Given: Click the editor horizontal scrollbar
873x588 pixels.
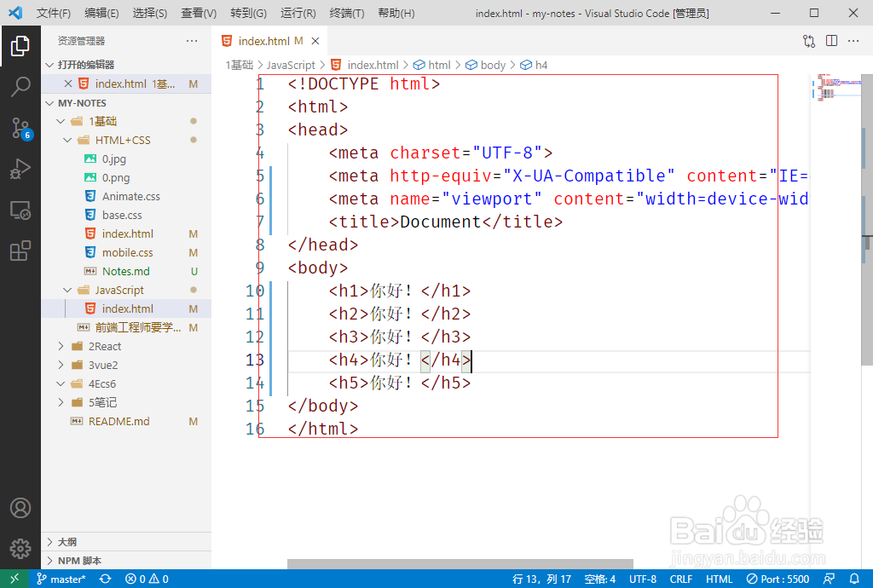Looking at the screenshot, I should (x=460, y=563).
